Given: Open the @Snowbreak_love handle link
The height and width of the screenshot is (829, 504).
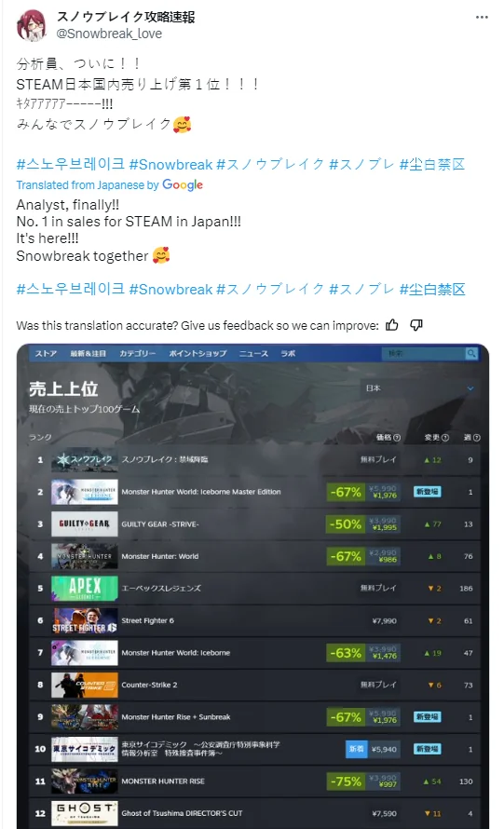Looking at the screenshot, I should (x=109, y=34).
